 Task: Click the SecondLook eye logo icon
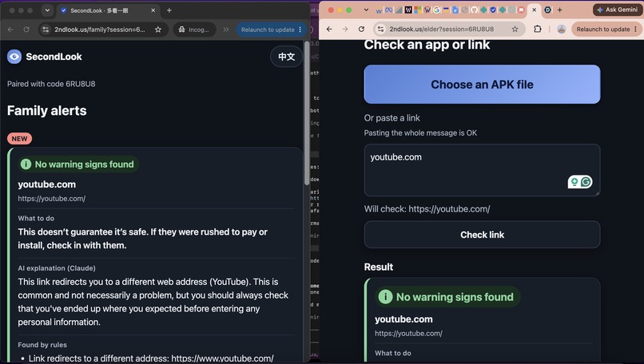[14, 57]
